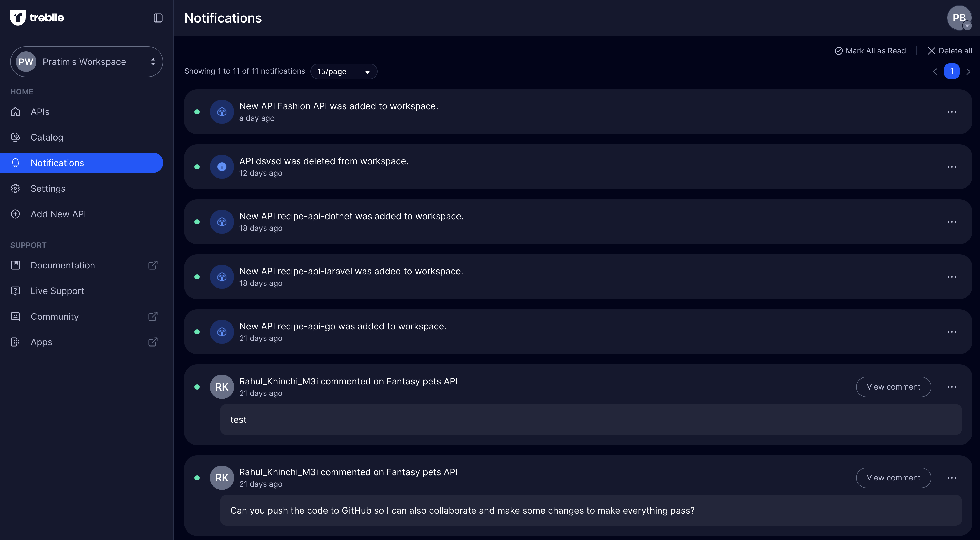980x540 pixels.
Task: Open the Community external link icon
Action: click(153, 316)
